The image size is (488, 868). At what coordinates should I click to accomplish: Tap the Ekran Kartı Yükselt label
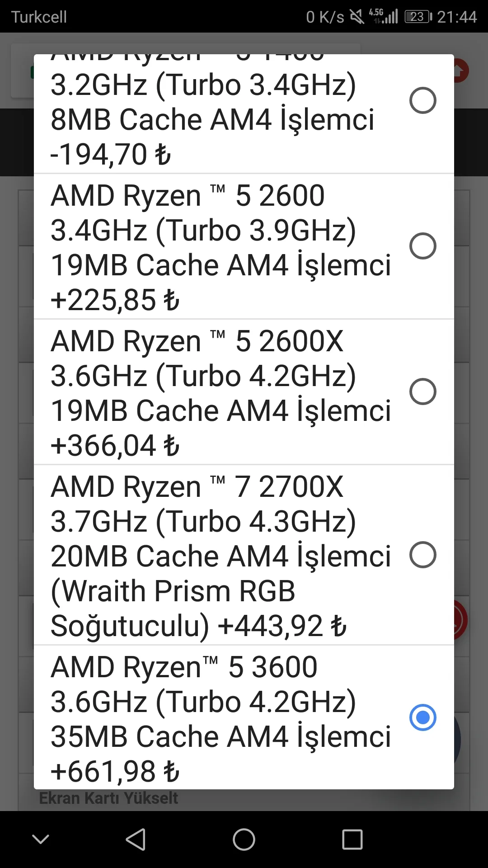tap(108, 798)
